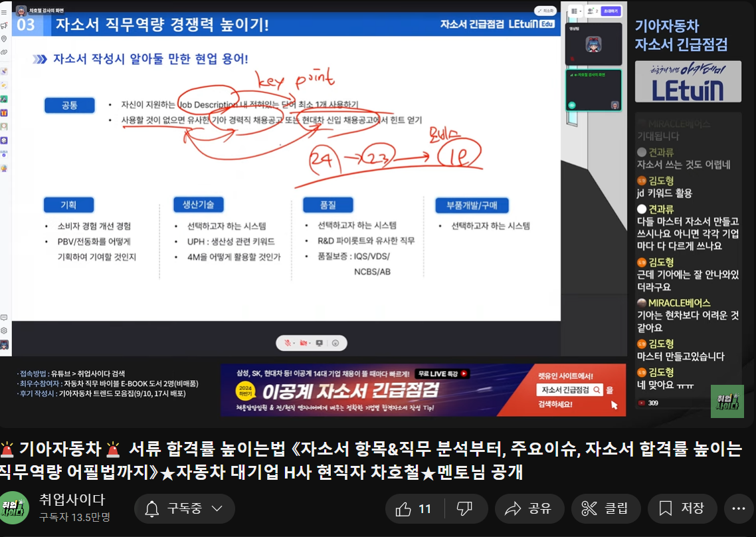Click the location pin icon in the sidebar

point(4,39)
